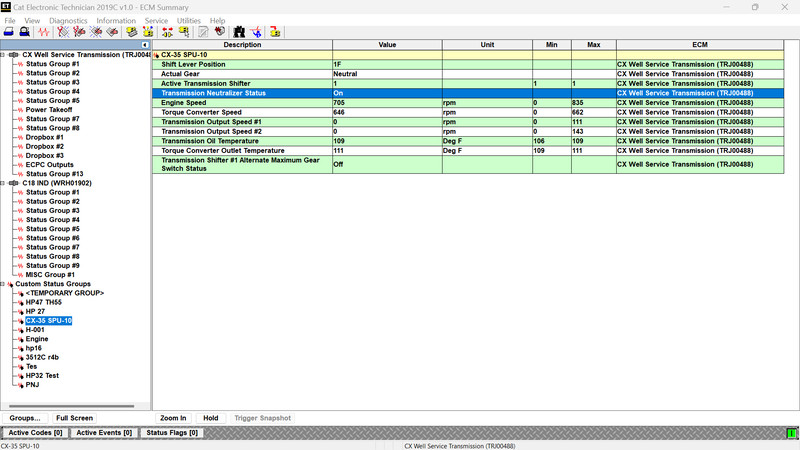Select the Engine custom group
The width and height of the screenshot is (800, 450).
(x=37, y=339)
